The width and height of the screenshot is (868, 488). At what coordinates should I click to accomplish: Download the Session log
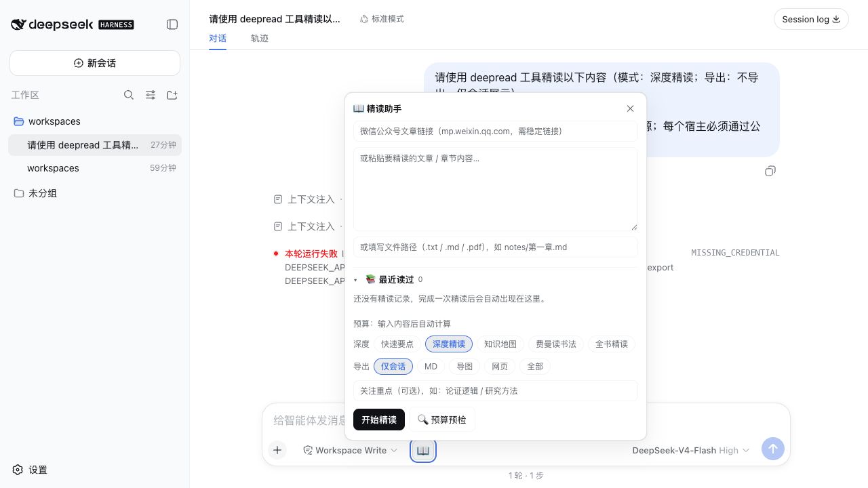click(811, 19)
